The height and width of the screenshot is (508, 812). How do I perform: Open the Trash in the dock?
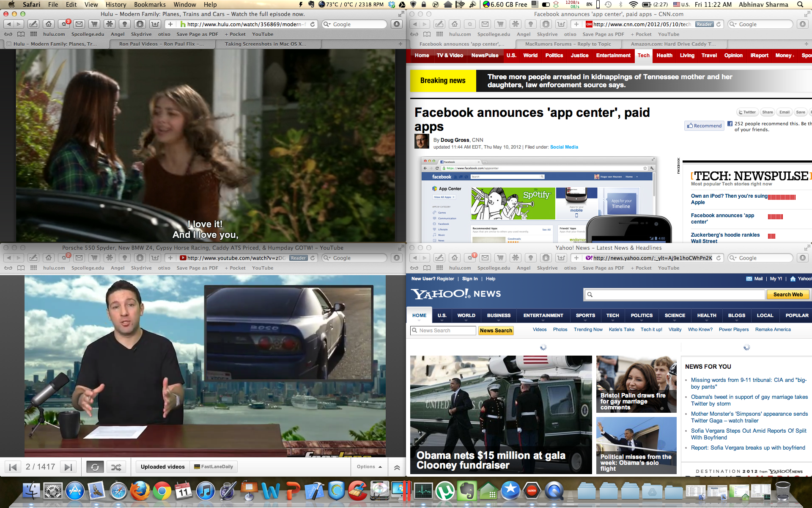[783, 491]
